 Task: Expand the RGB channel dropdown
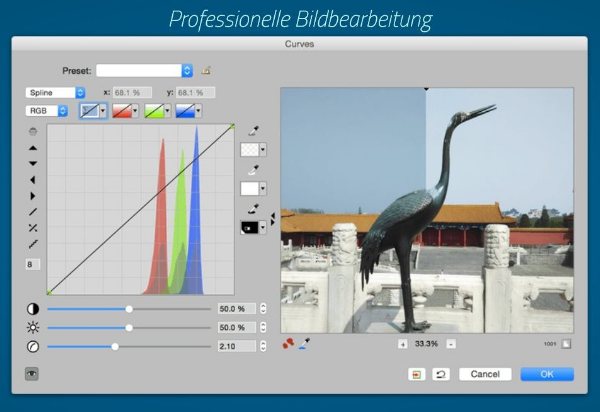point(48,112)
